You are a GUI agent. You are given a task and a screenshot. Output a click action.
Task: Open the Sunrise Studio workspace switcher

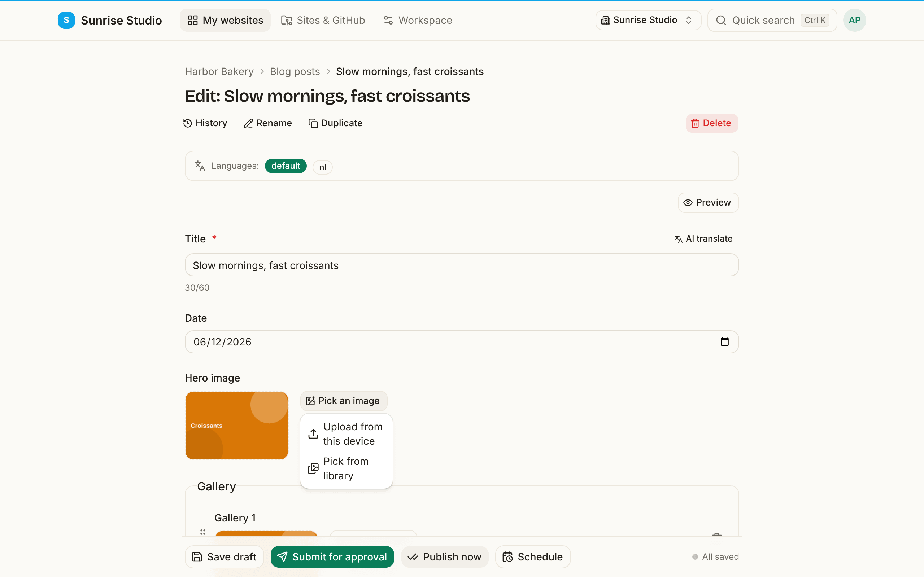click(x=648, y=20)
